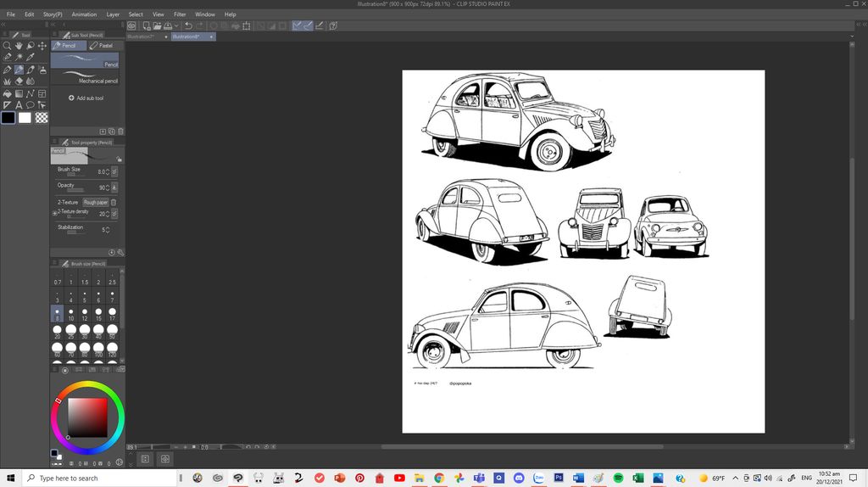Click the Scale/Rotate transform icon
This screenshot has height=487, width=868.
click(x=247, y=25)
